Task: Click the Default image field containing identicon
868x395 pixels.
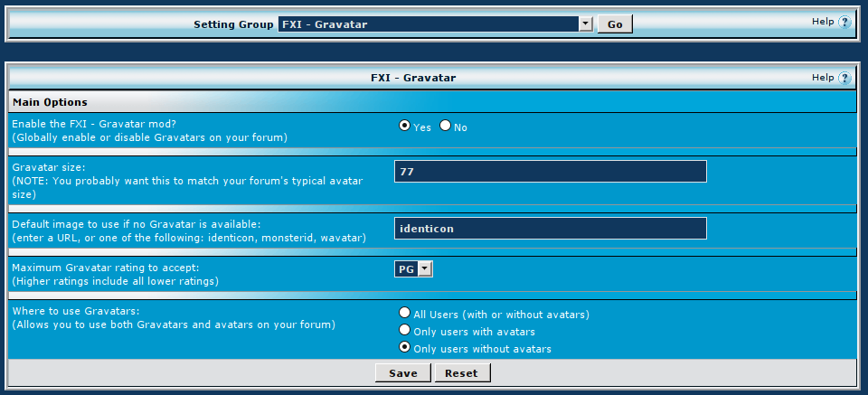Action: pos(550,229)
